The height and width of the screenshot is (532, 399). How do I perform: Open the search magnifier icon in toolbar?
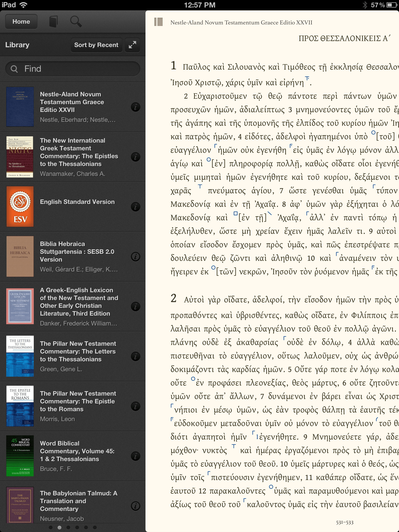coord(76,22)
